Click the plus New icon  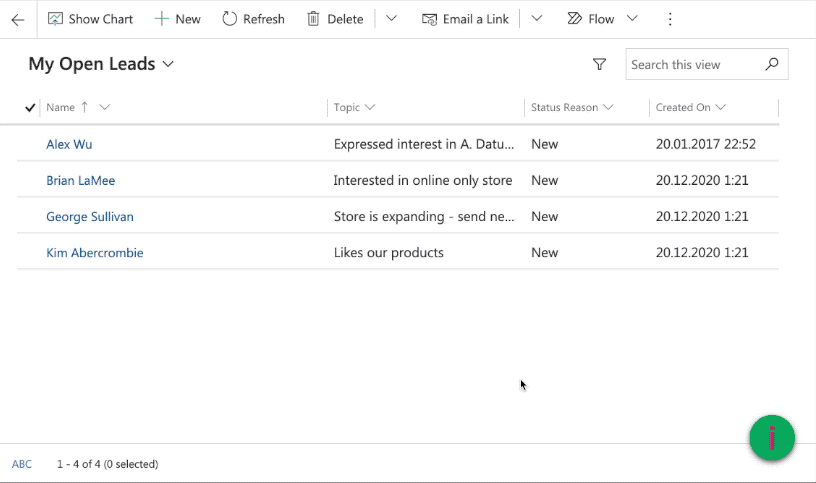(x=161, y=19)
